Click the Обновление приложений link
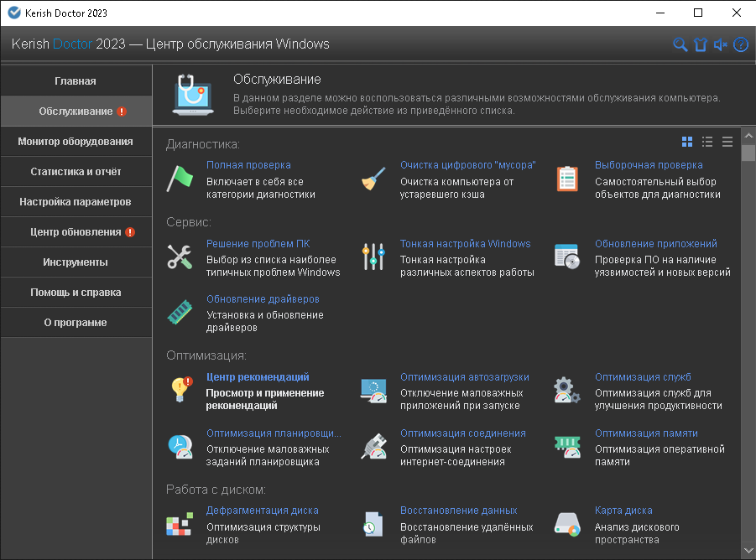The image size is (756, 560). tap(655, 244)
